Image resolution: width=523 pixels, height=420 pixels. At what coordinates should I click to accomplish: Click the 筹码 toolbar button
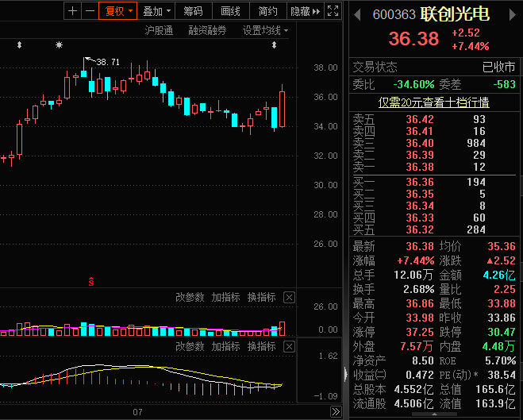click(x=193, y=11)
